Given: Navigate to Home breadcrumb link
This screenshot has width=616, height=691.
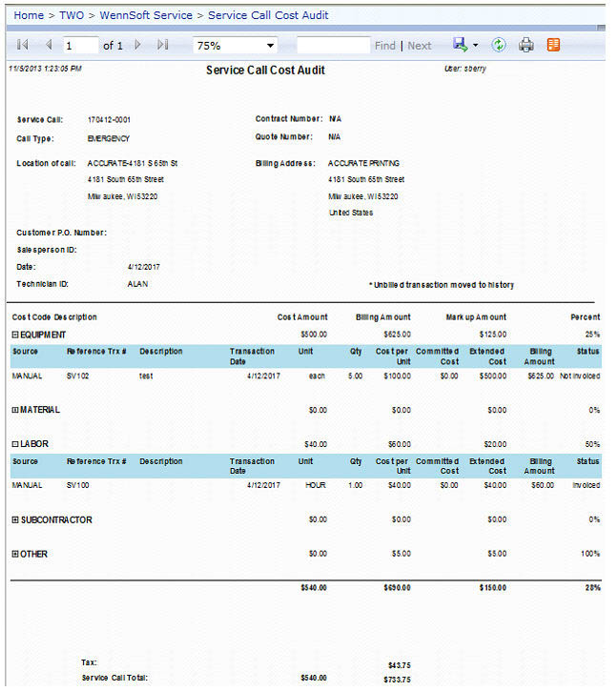Looking at the screenshot, I should [x=29, y=16].
